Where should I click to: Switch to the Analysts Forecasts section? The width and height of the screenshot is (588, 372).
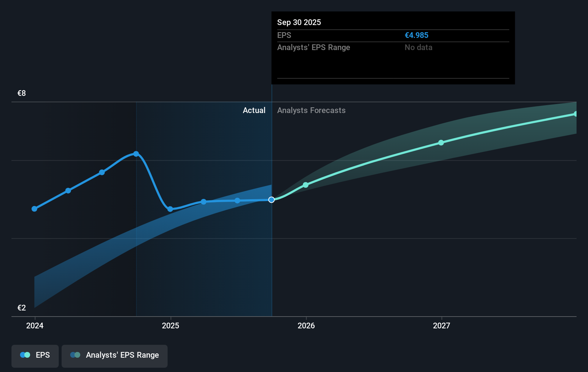coord(311,111)
